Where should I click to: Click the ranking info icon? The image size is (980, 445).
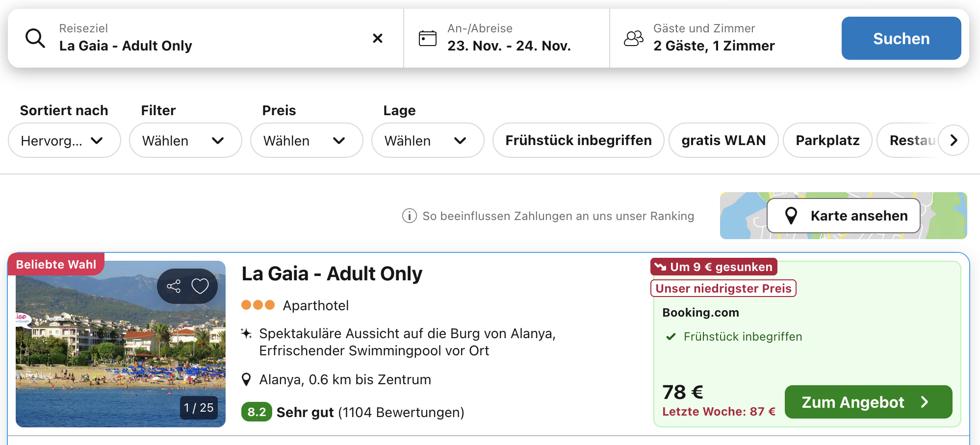pos(409,216)
